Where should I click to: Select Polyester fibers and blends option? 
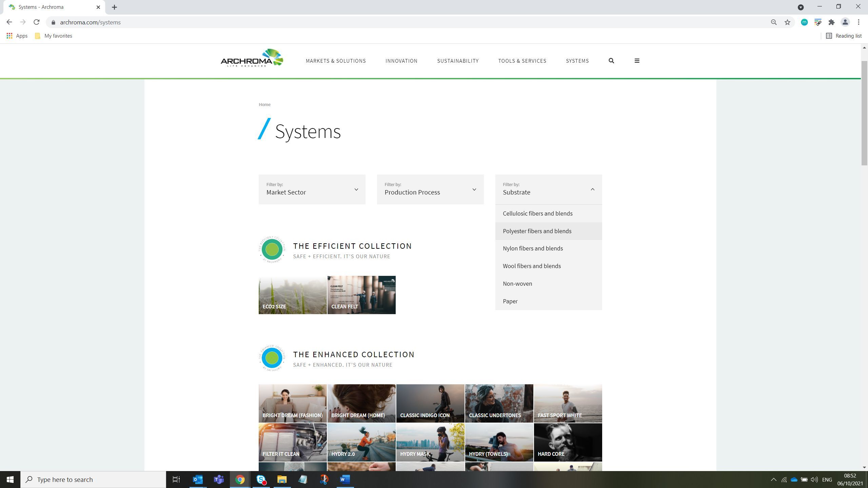click(x=549, y=231)
